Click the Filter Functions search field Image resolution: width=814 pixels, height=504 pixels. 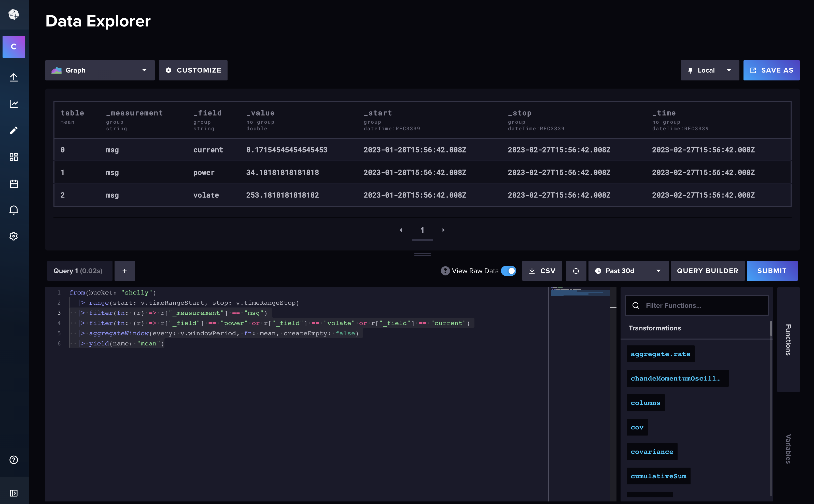[x=697, y=305]
